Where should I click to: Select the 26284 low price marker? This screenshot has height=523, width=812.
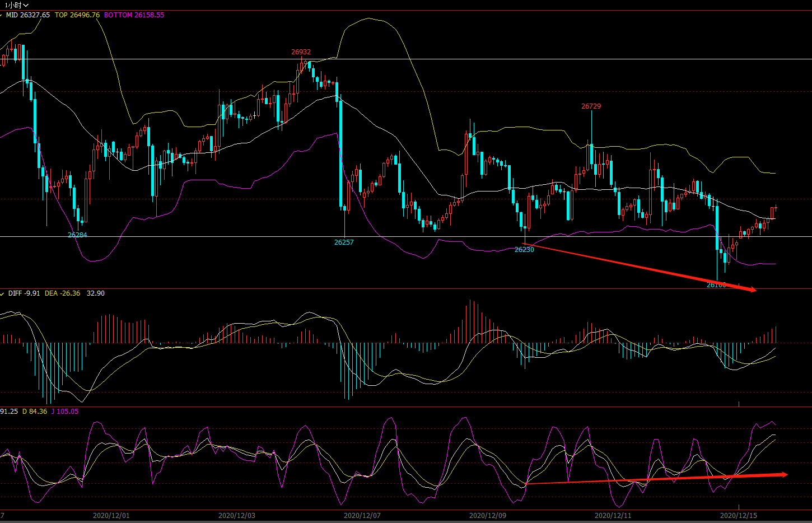(x=77, y=235)
